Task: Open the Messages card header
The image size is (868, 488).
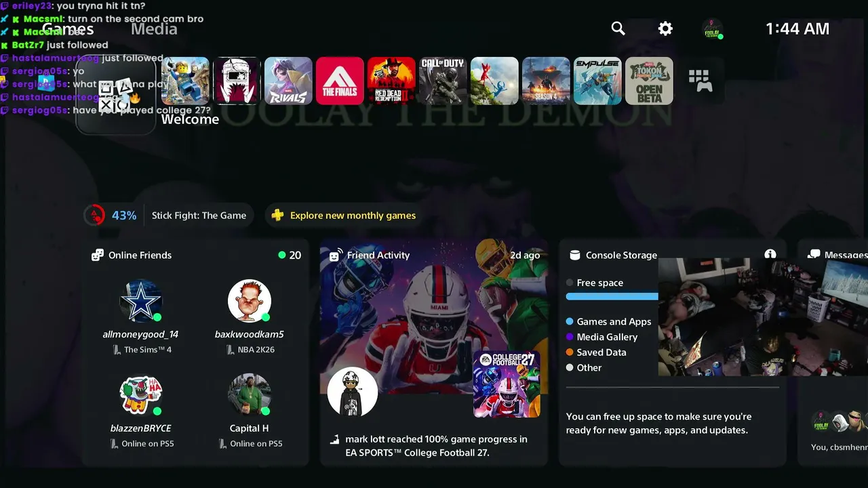Action: coord(837,256)
